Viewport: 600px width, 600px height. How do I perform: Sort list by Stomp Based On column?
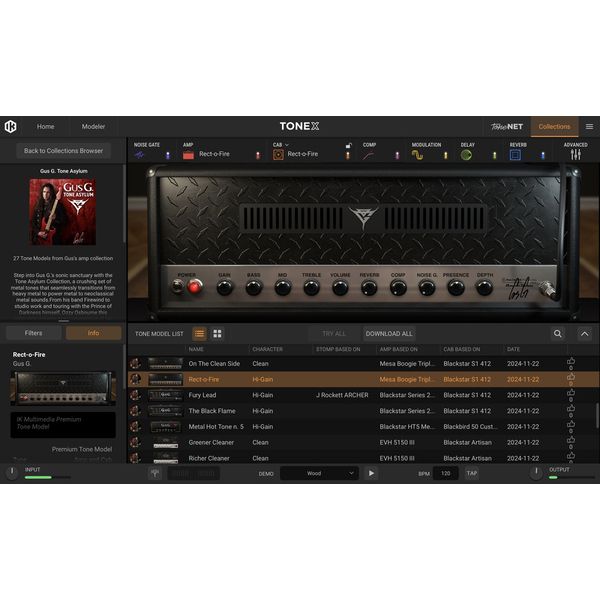pos(338,349)
